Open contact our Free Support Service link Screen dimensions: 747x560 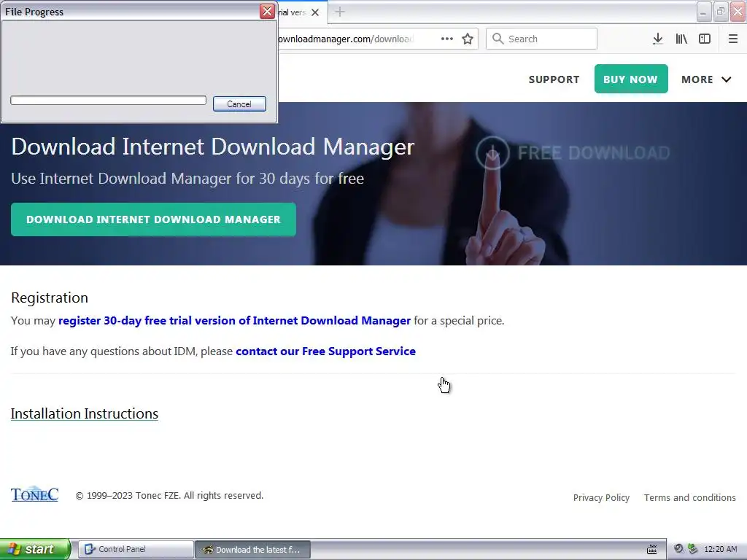325,351
